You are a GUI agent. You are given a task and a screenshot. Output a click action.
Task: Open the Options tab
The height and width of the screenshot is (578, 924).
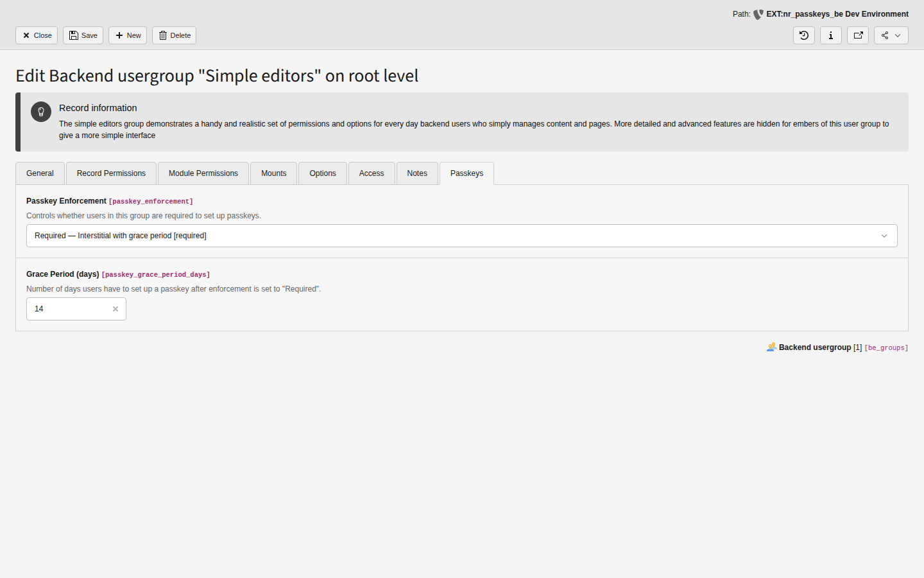tap(323, 173)
